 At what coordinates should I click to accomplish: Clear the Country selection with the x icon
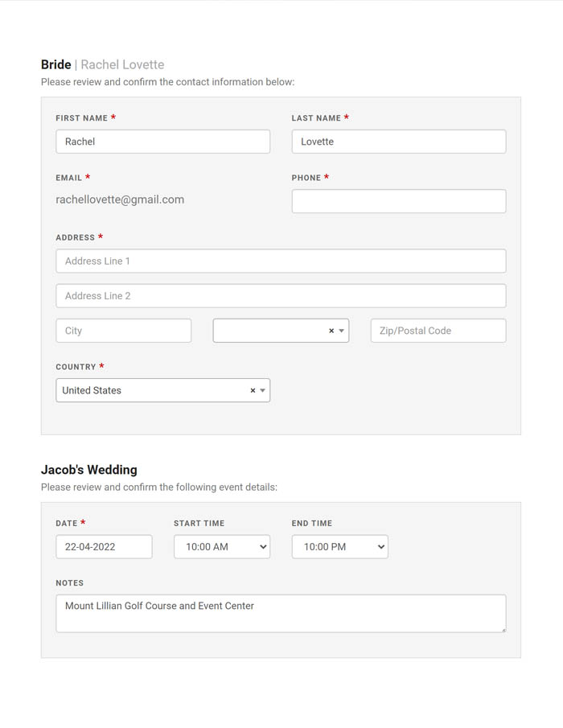[253, 391]
